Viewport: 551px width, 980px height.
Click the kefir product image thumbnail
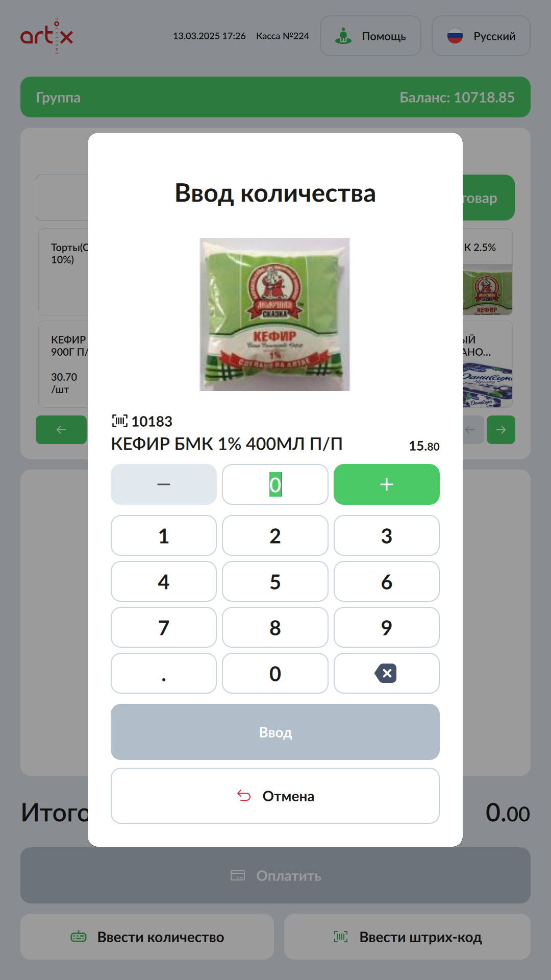(x=274, y=314)
